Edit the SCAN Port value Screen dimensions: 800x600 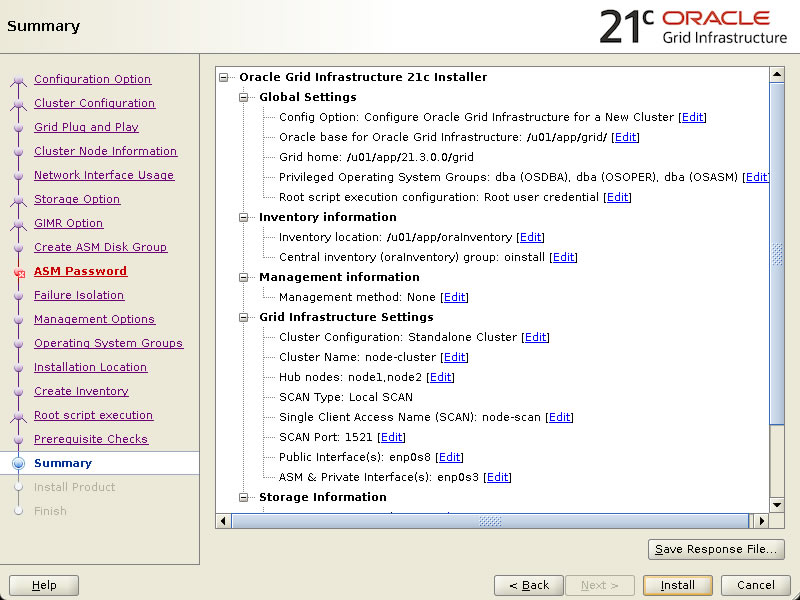[x=392, y=437]
